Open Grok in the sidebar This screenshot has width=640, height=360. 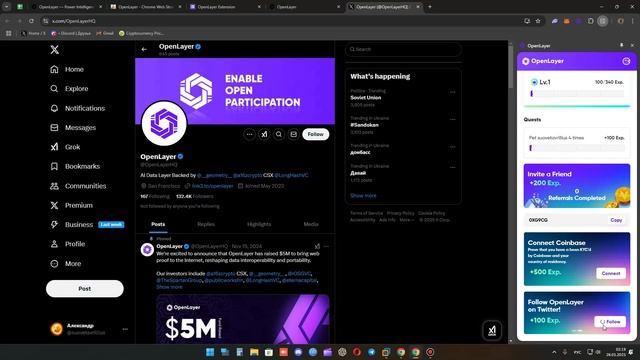pos(65,147)
